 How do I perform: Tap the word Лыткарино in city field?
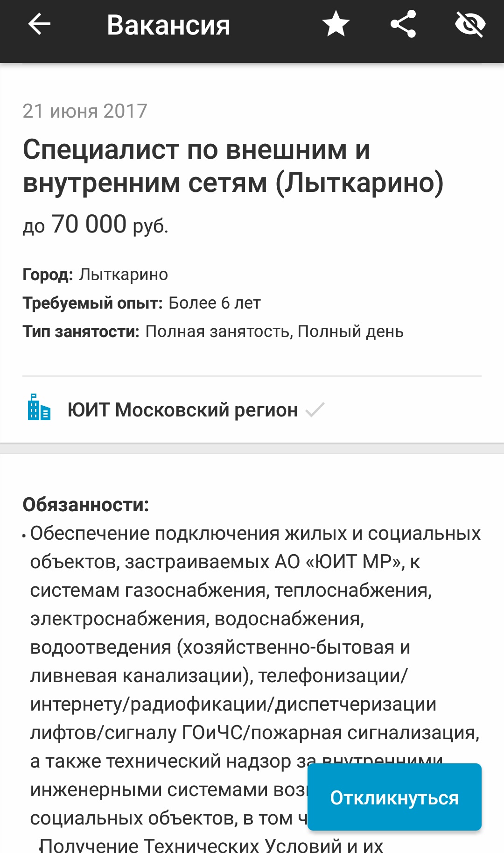coord(123,275)
